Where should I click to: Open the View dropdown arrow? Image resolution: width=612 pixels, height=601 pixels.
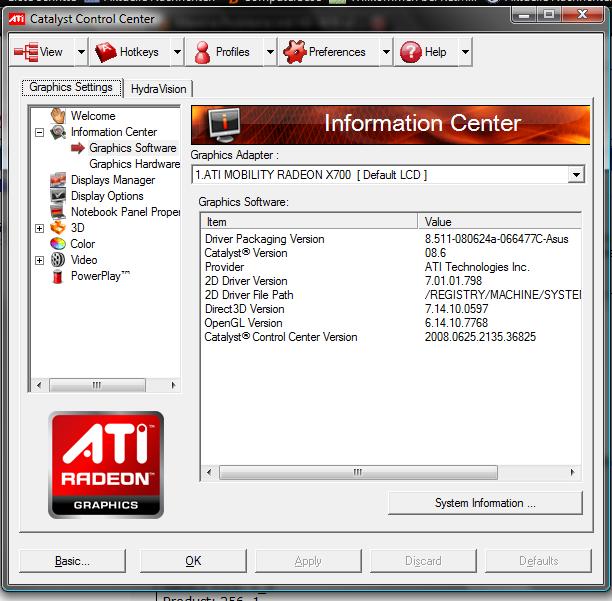tap(81, 52)
